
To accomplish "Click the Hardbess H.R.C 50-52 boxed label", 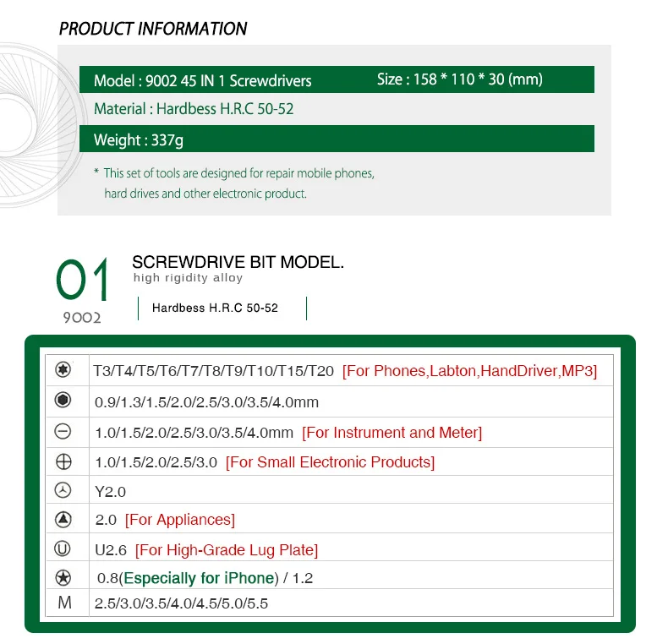I will pyautogui.click(x=215, y=308).
